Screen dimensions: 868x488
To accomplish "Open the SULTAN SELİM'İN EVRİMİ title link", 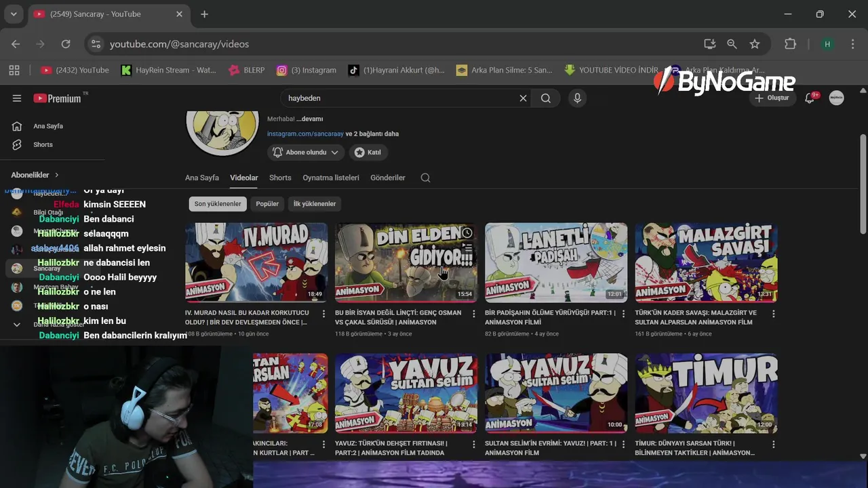I will pos(551,448).
